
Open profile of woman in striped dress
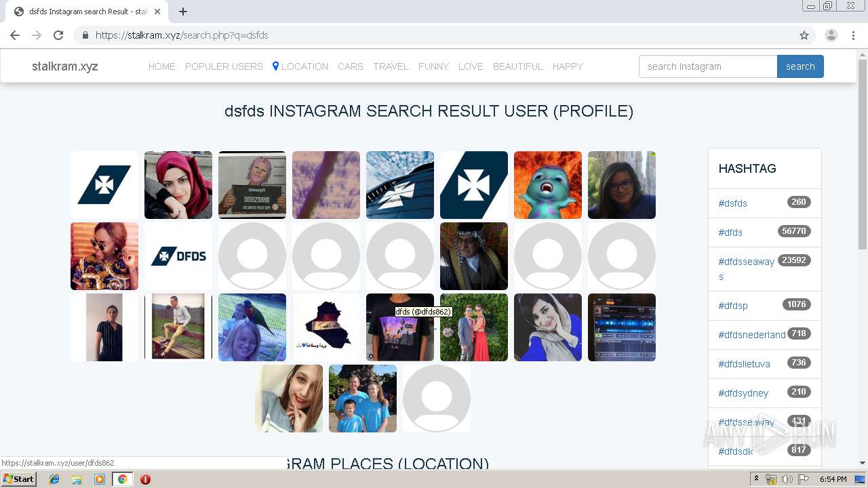104,327
